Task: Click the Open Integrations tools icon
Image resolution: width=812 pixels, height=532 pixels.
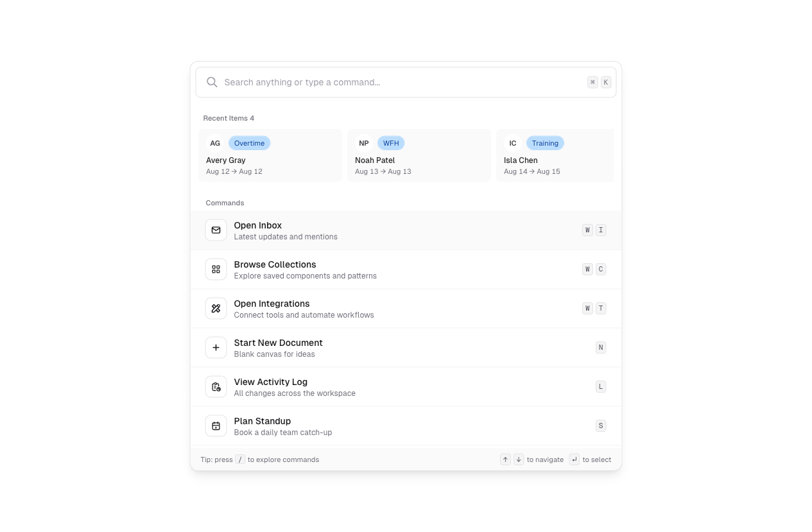Action: [x=216, y=309]
